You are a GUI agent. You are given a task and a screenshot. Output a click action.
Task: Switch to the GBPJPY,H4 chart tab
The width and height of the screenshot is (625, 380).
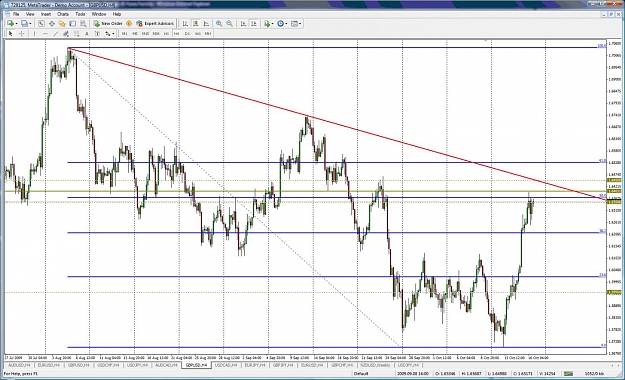click(x=284, y=365)
